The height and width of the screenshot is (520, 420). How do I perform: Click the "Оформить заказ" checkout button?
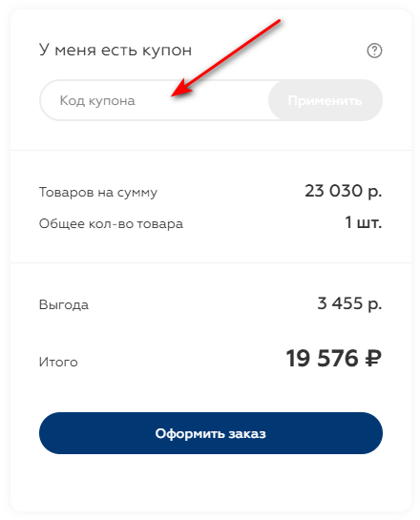211,433
